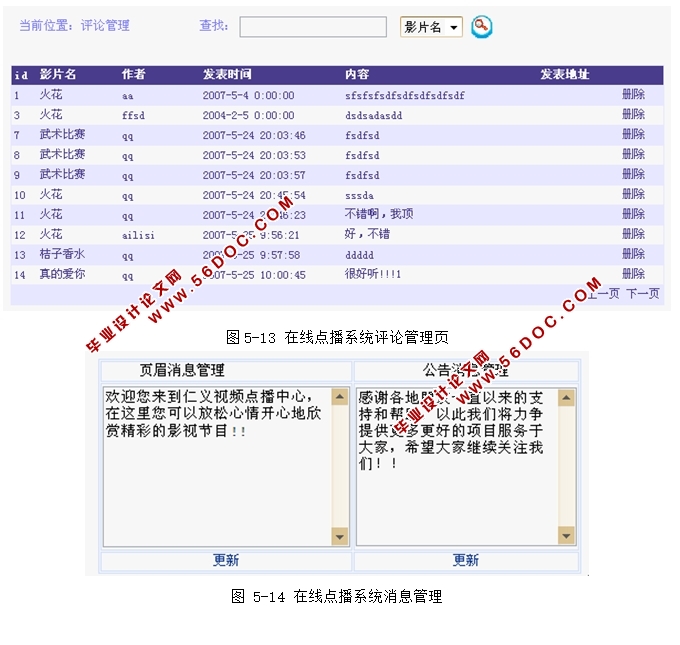The image size is (680, 645).
Task: Select author cell ailisi
Action: pos(138,235)
